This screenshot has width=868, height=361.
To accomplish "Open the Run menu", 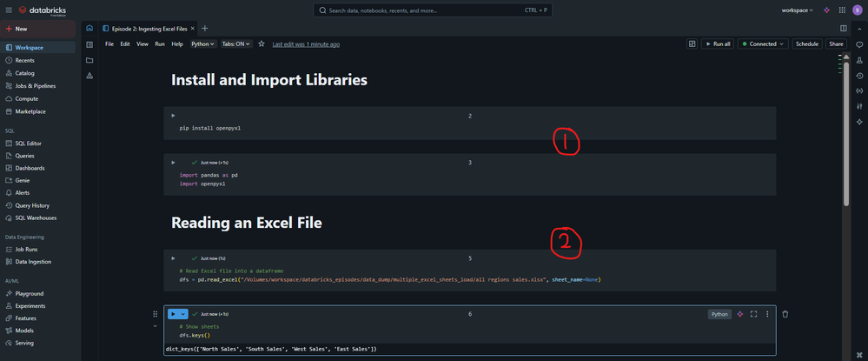I will pyautogui.click(x=160, y=43).
